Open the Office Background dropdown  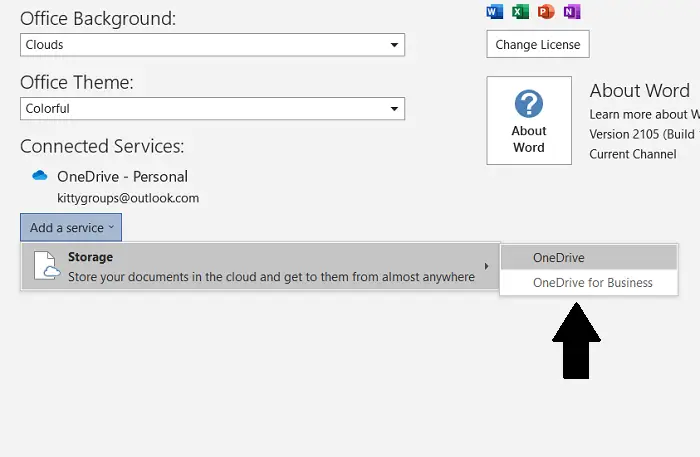212,45
